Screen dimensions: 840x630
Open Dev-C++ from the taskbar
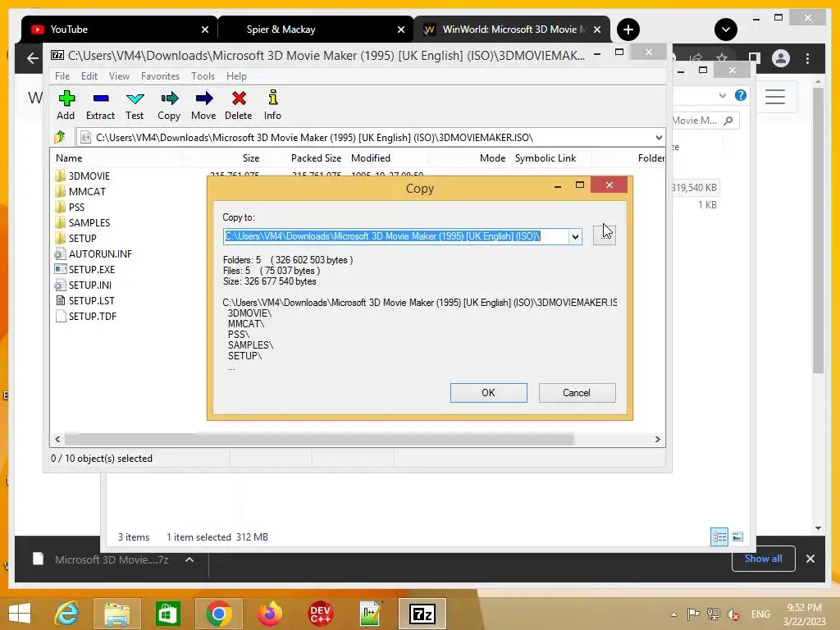(x=321, y=614)
